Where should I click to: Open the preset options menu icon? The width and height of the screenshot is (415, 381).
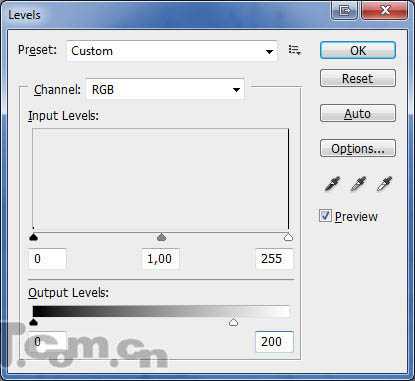coord(295,50)
